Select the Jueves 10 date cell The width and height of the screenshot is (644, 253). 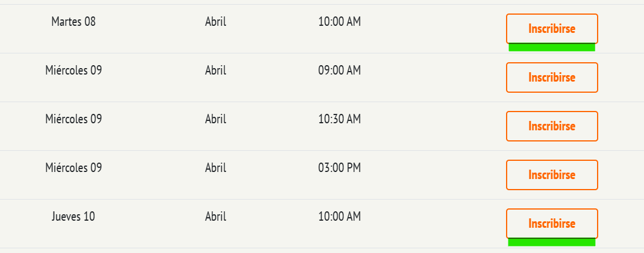73,217
